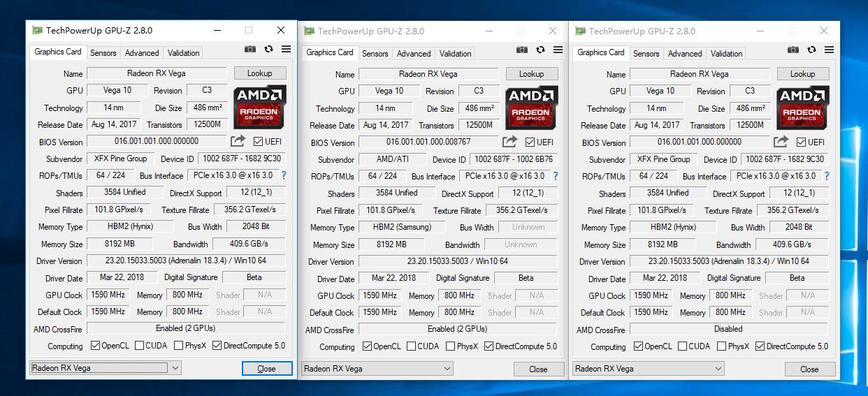This screenshot has width=868, height=396.
Task: Click Lookup button in left window
Action: point(259,73)
